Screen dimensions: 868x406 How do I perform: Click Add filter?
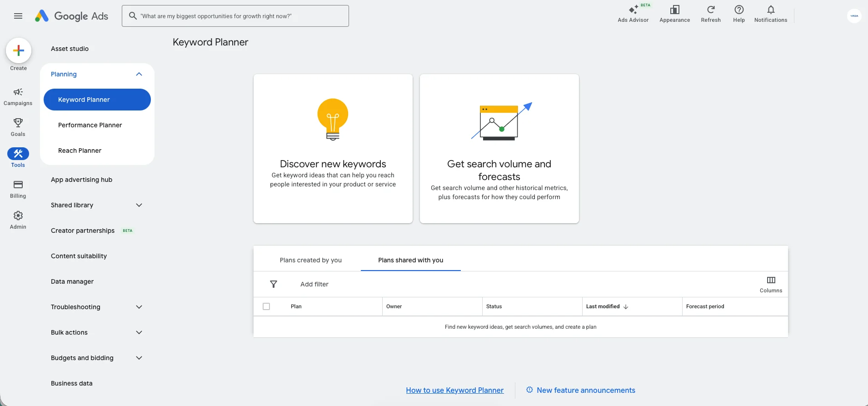coord(314,284)
